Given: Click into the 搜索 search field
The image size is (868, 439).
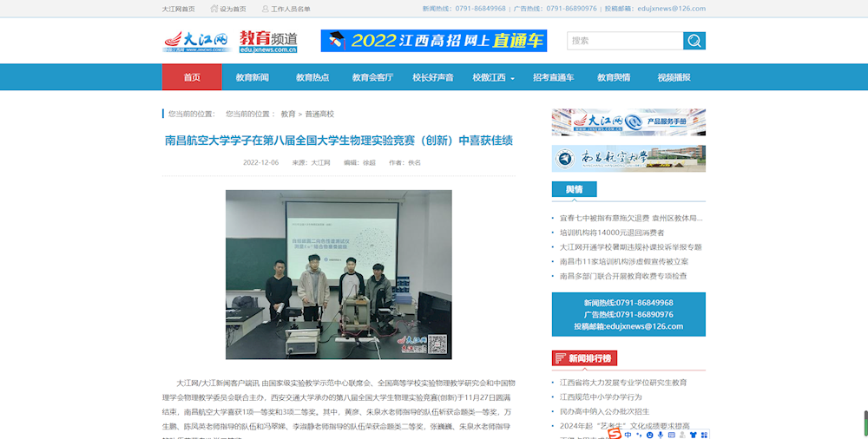Looking at the screenshot, I should point(625,41).
